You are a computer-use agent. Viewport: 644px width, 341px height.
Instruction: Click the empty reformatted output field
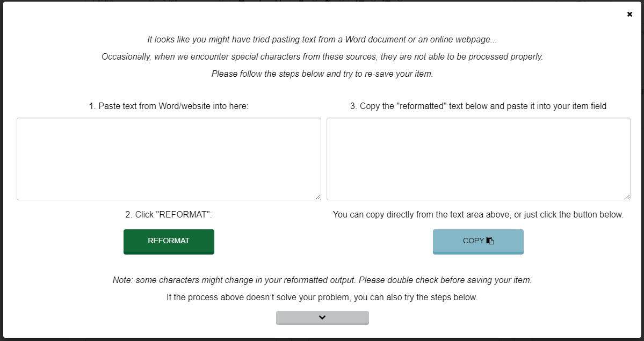[478, 158]
